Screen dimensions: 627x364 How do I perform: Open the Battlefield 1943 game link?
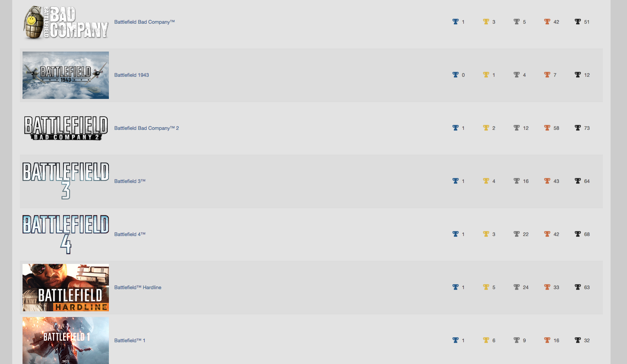pyautogui.click(x=131, y=75)
